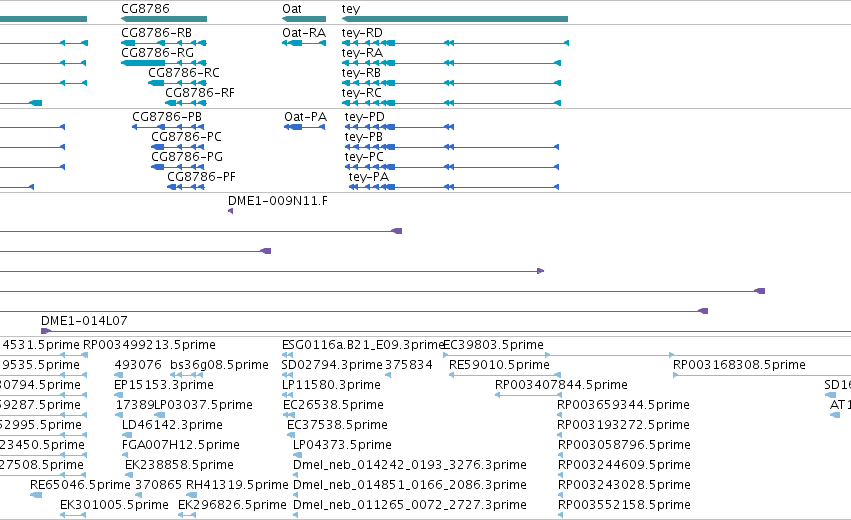Viewport: 851px width, 520px height.
Task: Select EST ESG0116a.B21_E09.3prime
Action: pos(288,355)
